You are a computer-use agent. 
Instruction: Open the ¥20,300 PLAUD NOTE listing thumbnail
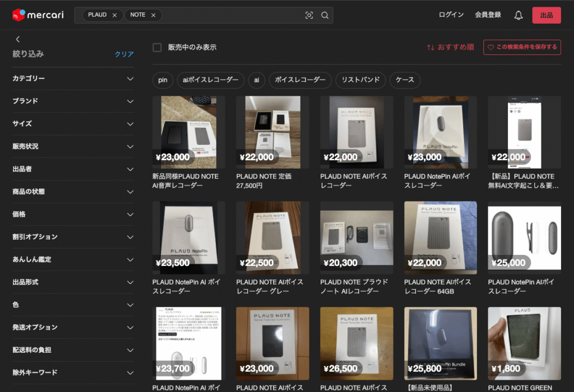pyautogui.click(x=357, y=237)
